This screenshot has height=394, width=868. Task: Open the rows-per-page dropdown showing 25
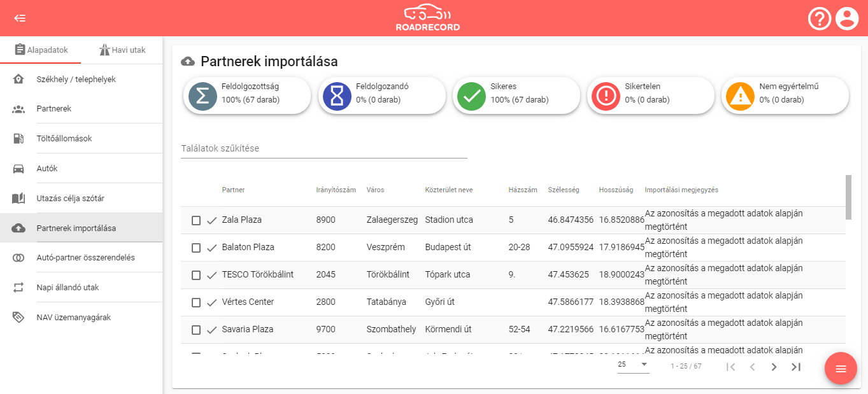[633, 365]
